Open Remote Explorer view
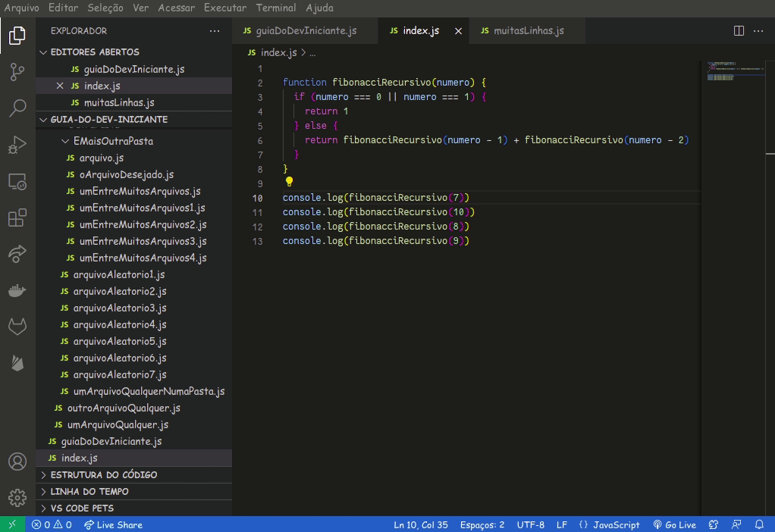775x532 pixels. pos(17,182)
